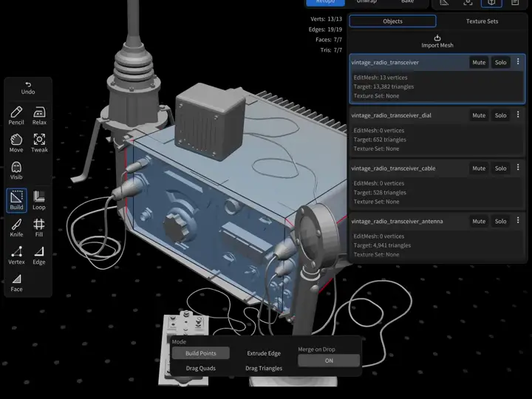Select the Fill tool
This screenshot has width=532, height=399.
tap(39, 228)
